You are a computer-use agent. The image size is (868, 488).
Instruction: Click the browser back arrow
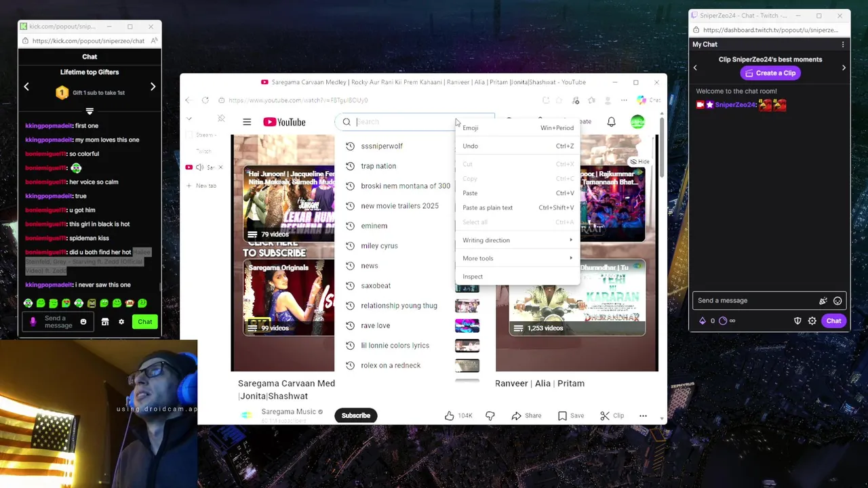click(188, 100)
